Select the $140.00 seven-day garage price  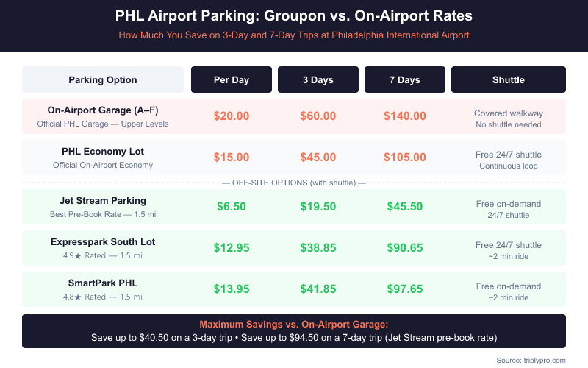pyautogui.click(x=404, y=116)
